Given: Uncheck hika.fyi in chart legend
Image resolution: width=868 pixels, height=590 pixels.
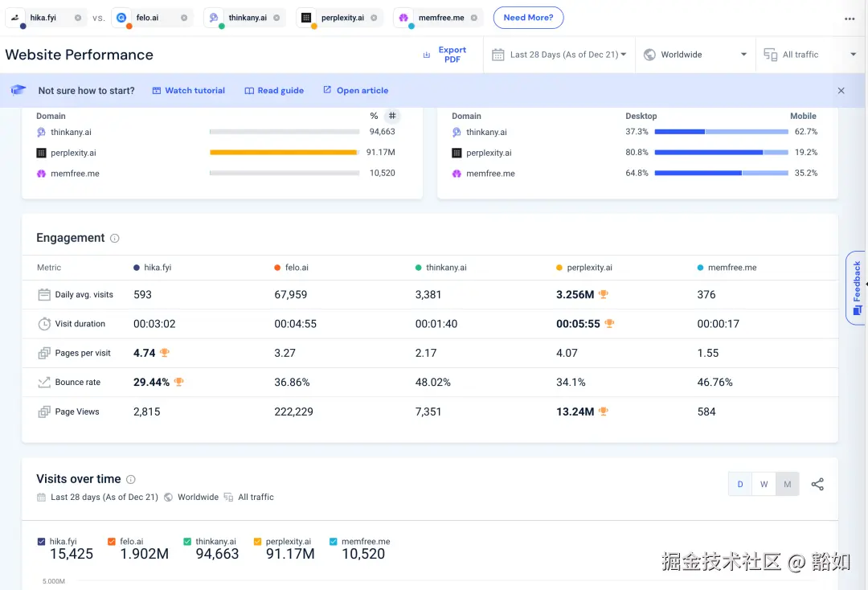Looking at the screenshot, I should (x=42, y=541).
